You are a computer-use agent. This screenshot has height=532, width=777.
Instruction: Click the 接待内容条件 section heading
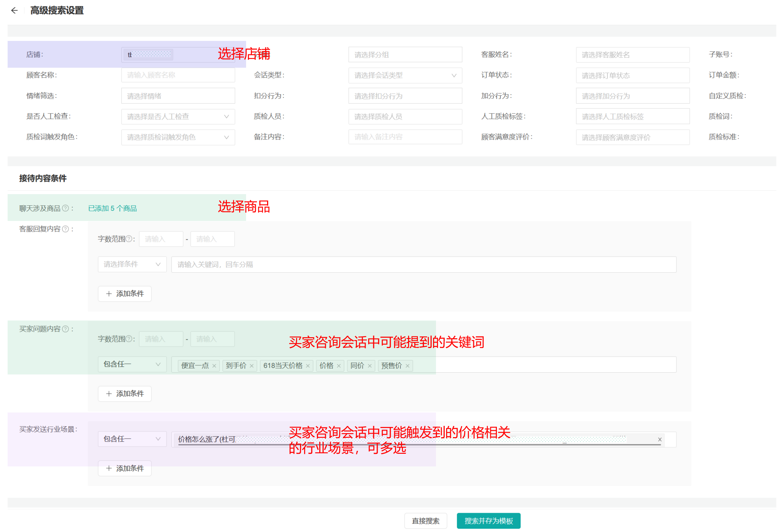click(43, 178)
